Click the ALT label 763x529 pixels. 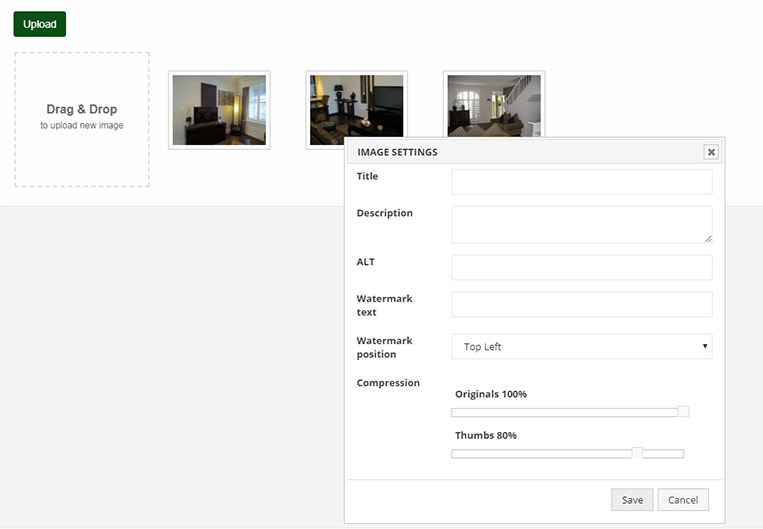pyautogui.click(x=365, y=262)
